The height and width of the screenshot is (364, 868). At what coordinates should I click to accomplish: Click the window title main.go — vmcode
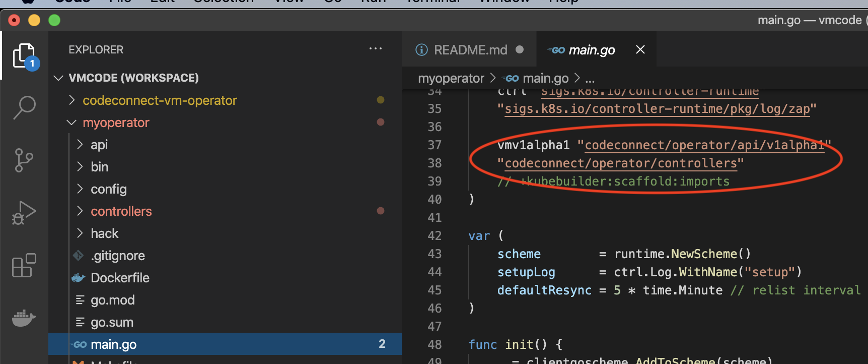(x=810, y=20)
